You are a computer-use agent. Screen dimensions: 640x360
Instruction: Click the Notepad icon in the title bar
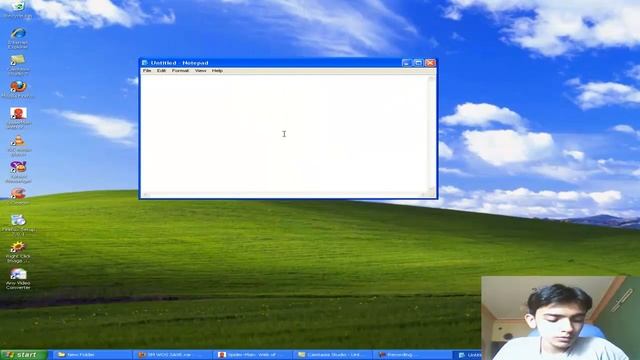(144, 63)
